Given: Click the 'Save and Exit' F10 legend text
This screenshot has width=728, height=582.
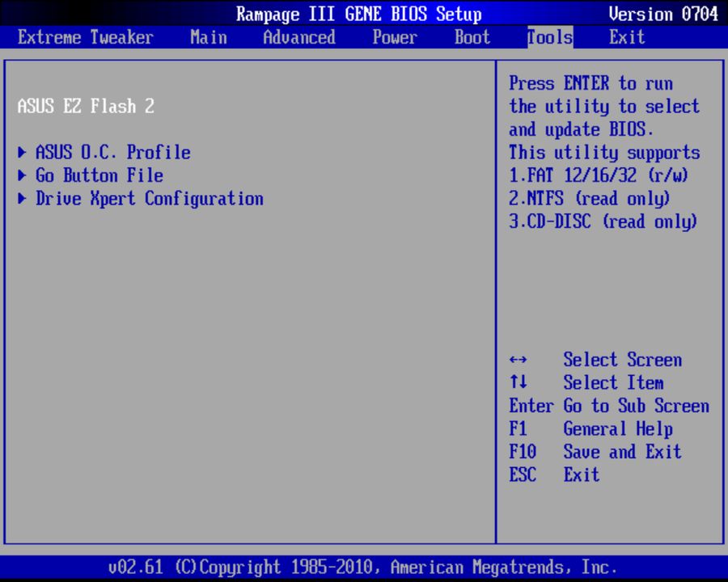Looking at the screenshot, I should [x=622, y=452].
